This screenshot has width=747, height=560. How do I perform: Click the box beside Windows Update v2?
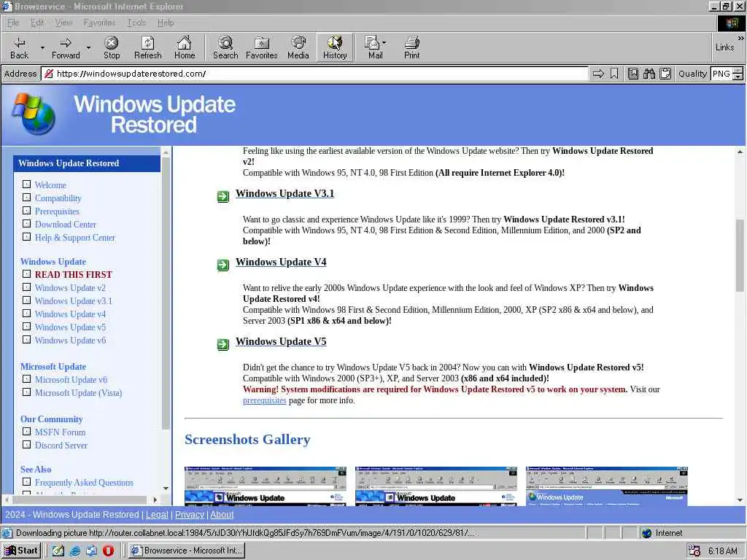click(x=27, y=287)
